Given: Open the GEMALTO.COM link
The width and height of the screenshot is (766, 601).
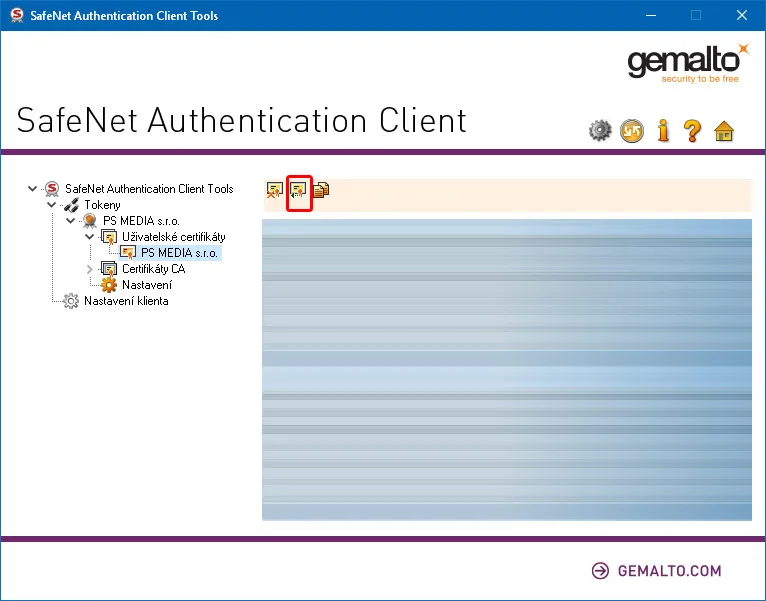Looking at the screenshot, I should click(669, 571).
